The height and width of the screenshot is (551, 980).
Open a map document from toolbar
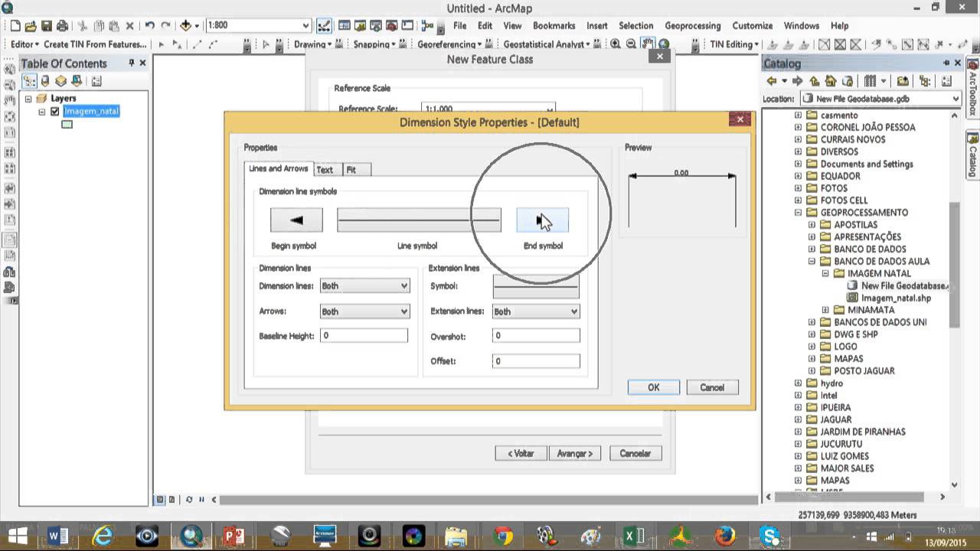click(x=31, y=25)
